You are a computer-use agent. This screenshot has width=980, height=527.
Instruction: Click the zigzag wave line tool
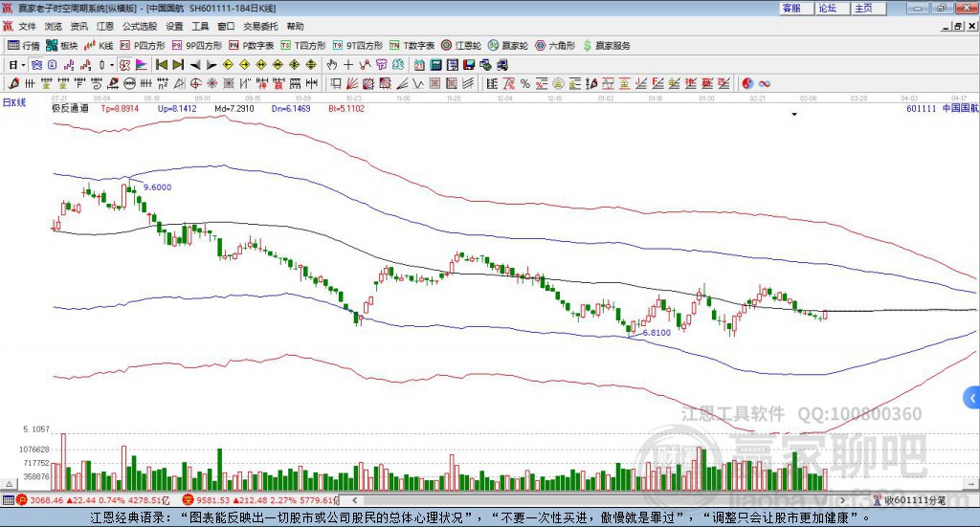417,83
